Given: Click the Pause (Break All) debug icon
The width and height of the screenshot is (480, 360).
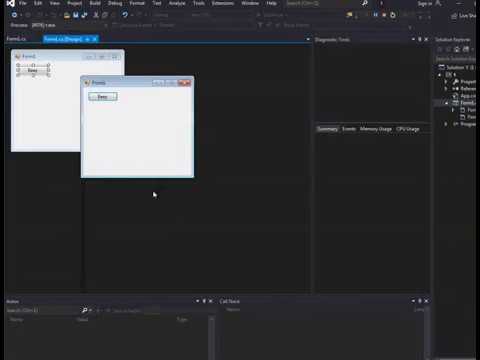Looking at the screenshot, I should click(x=376, y=15).
